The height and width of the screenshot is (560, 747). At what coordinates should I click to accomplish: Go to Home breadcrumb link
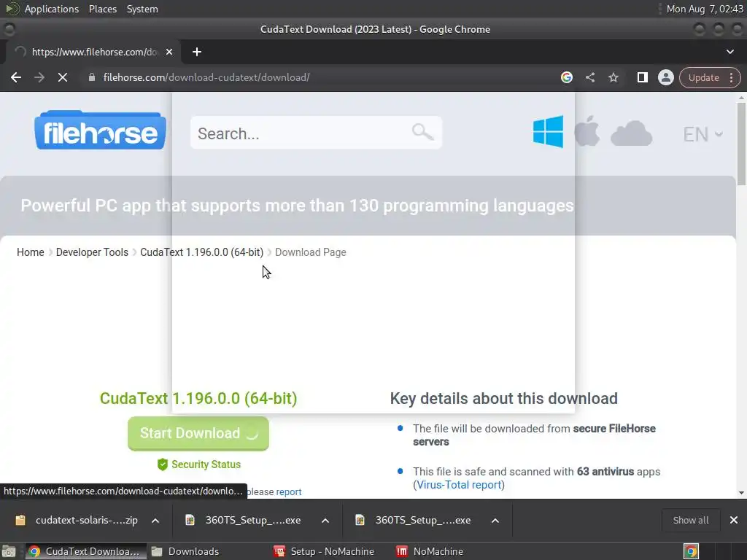31,252
